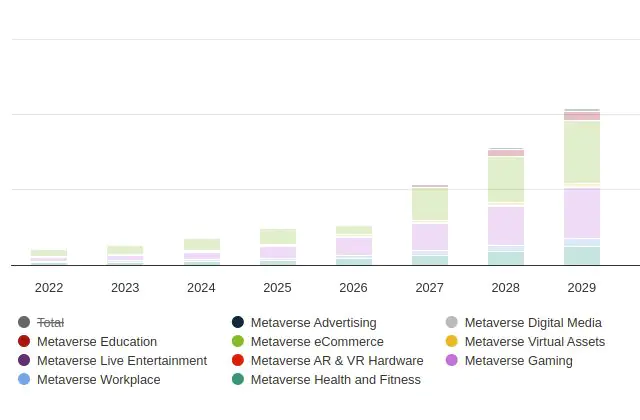Click the violet Metaverse Gaming legend dot
Screen dimensions: 640x420
(452, 361)
